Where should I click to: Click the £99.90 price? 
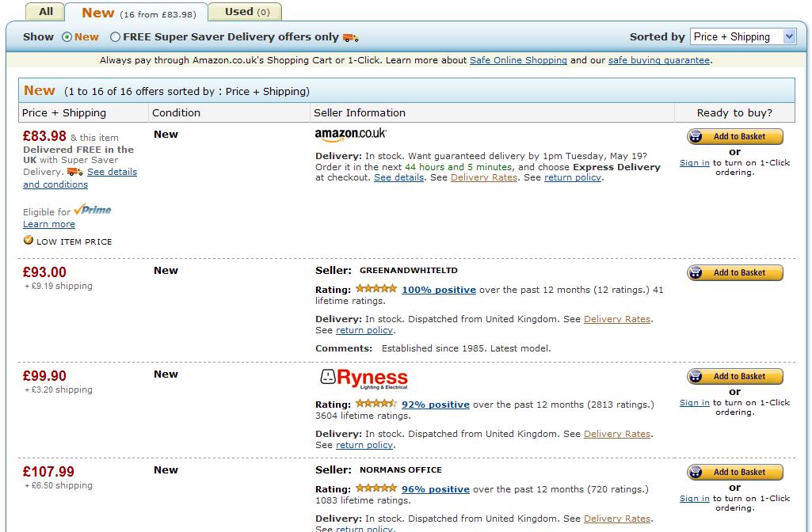(x=44, y=376)
